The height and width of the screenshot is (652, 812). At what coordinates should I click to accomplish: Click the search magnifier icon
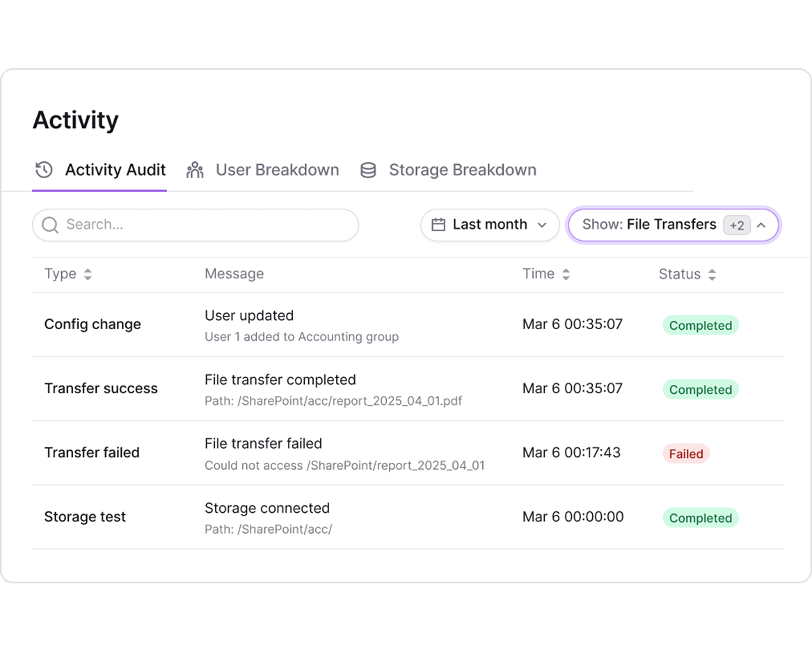[x=49, y=225]
